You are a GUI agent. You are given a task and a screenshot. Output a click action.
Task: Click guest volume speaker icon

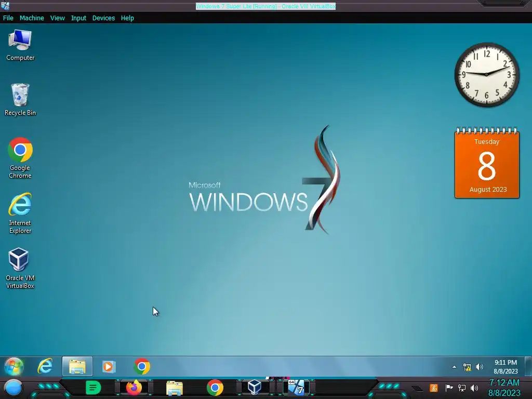[480, 367]
